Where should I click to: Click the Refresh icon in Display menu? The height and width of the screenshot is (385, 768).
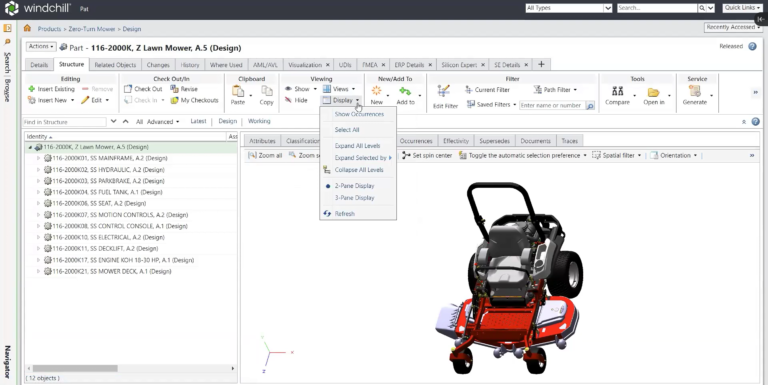327,214
